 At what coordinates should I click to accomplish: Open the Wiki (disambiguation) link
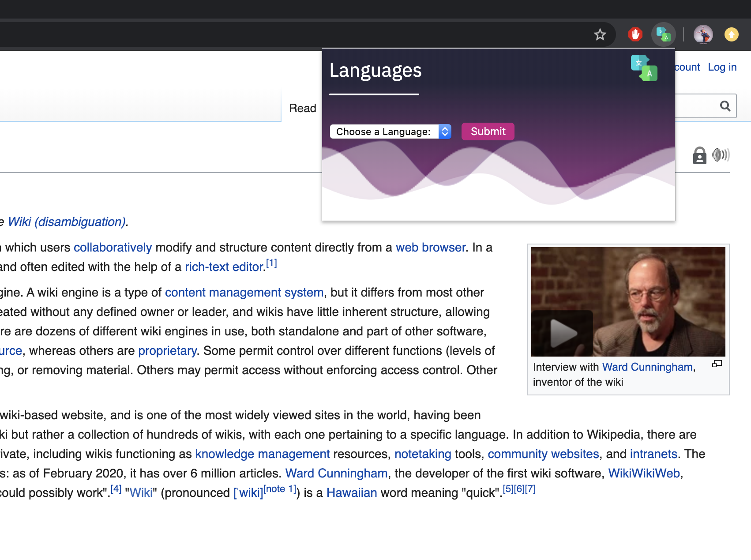(x=67, y=222)
